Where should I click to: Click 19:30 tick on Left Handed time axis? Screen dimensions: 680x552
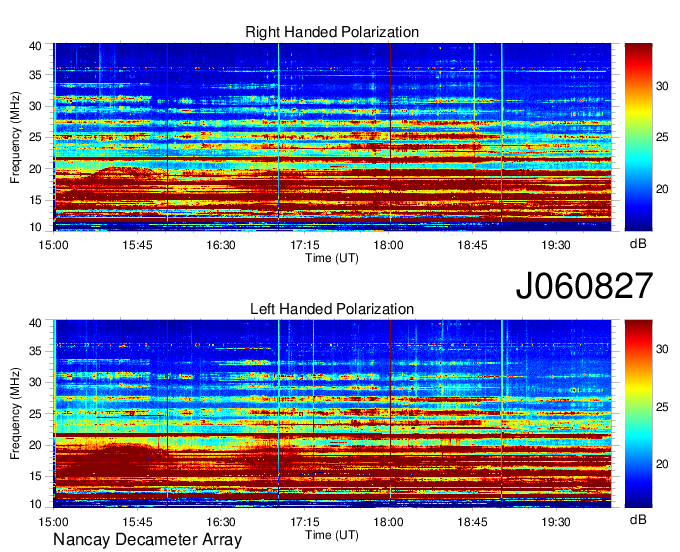point(556,522)
